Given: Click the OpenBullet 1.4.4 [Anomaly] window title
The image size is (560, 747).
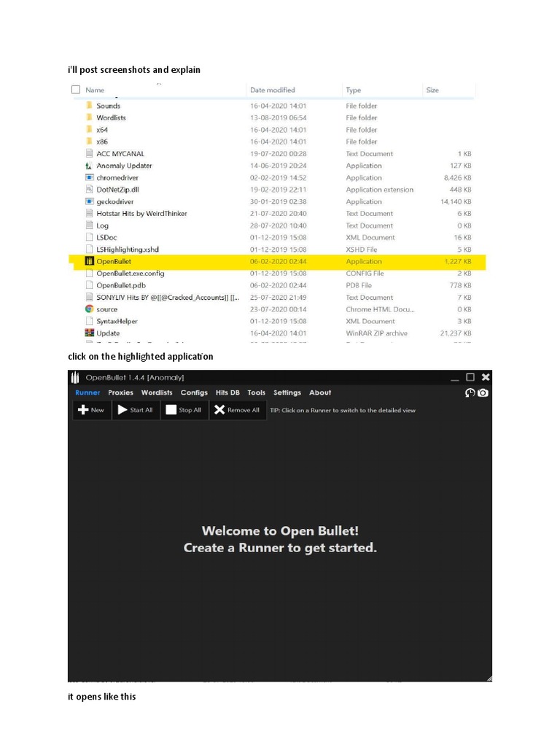Looking at the screenshot, I should point(135,377).
